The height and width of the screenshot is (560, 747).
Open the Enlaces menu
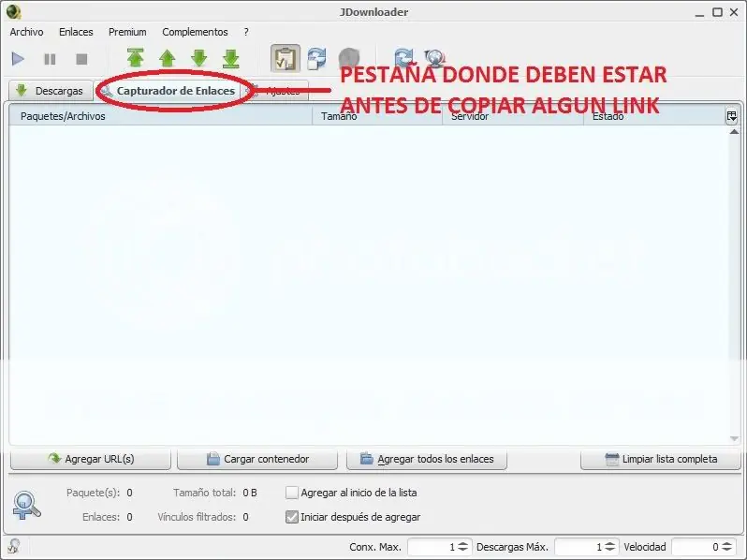[76, 32]
